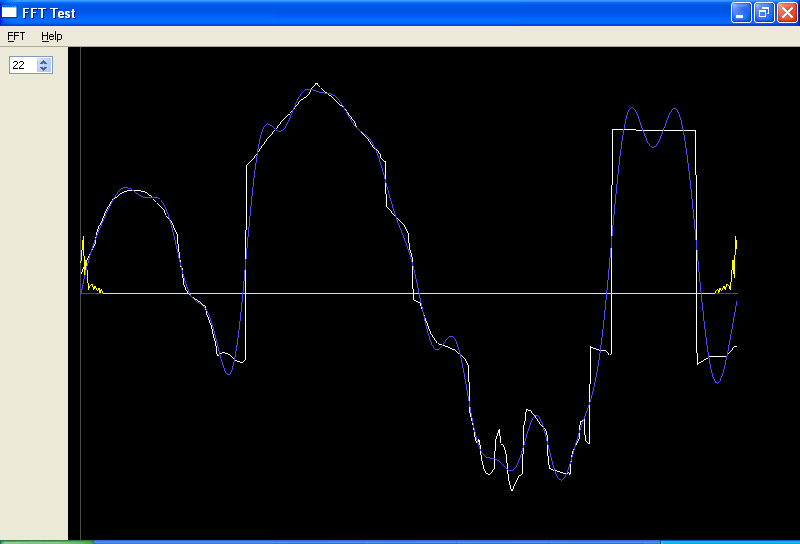Viewport: 800px width, 544px height.
Task: Click the flat top of the white square pulse
Action: 654,130
